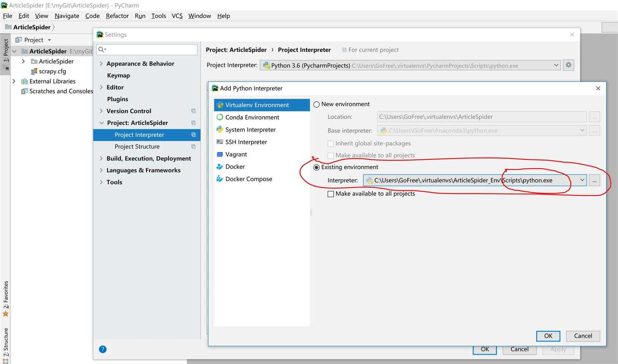This screenshot has height=364, width=618.
Task: Select Project Structure settings page
Action: (x=137, y=147)
